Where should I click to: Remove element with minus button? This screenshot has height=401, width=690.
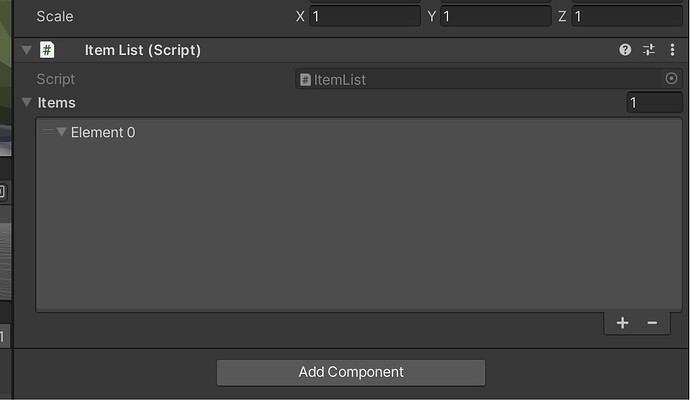point(652,323)
